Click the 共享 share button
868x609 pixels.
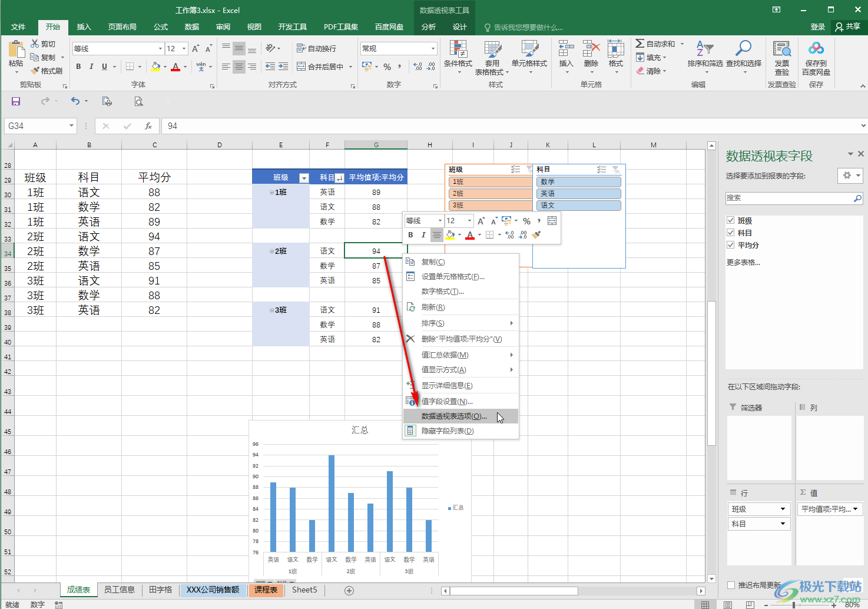[848, 27]
